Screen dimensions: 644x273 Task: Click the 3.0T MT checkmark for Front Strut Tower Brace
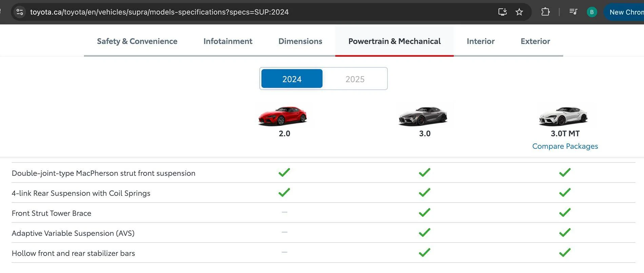click(x=565, y=212)
